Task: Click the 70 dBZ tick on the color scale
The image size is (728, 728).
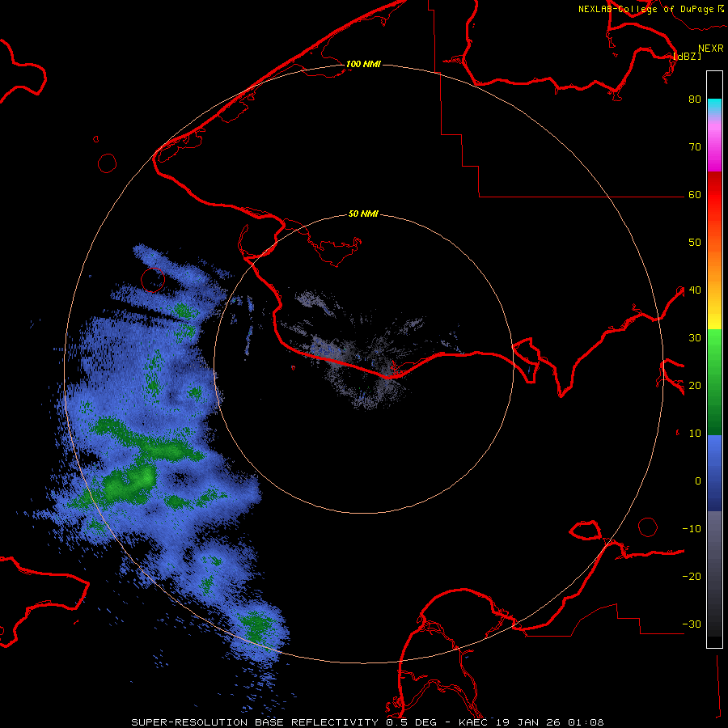Action: (695, 146)
